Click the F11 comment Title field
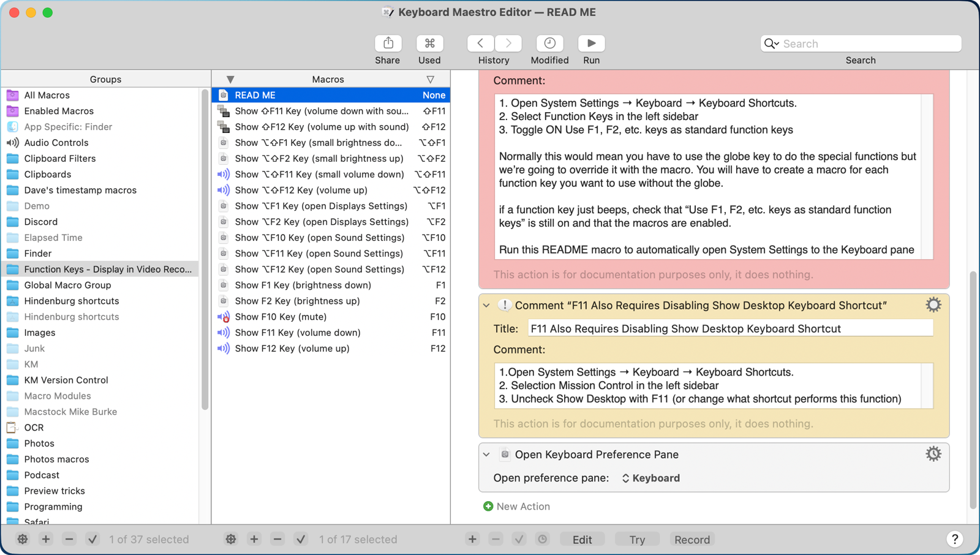Screen dimensions: 980x555 pos(730,328)
